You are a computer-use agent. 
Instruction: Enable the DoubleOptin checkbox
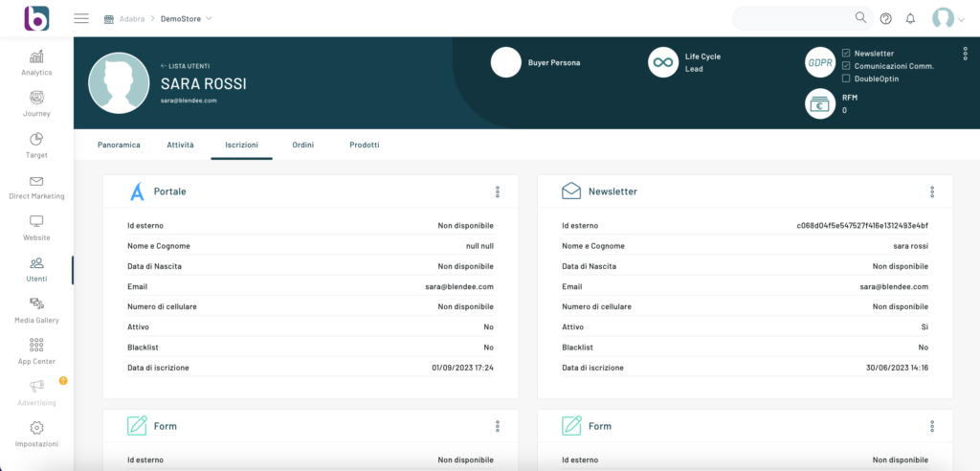[846, 78]
